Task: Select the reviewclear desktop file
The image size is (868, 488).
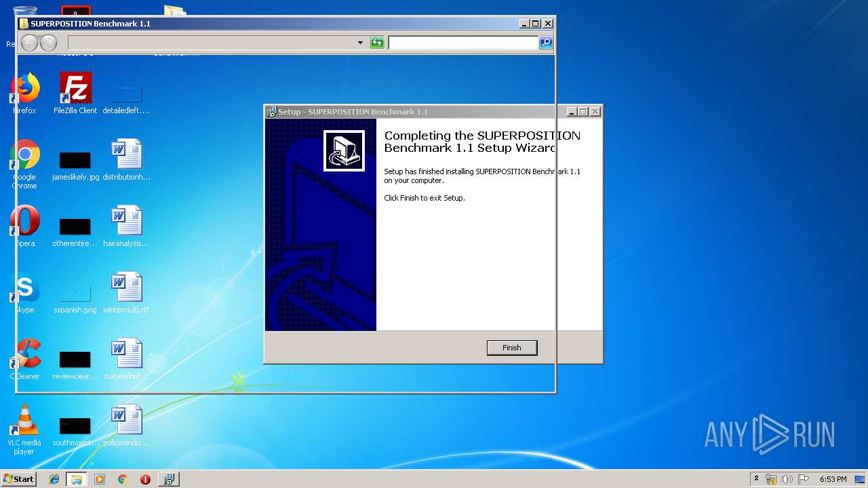Action: tap(75, 365)
